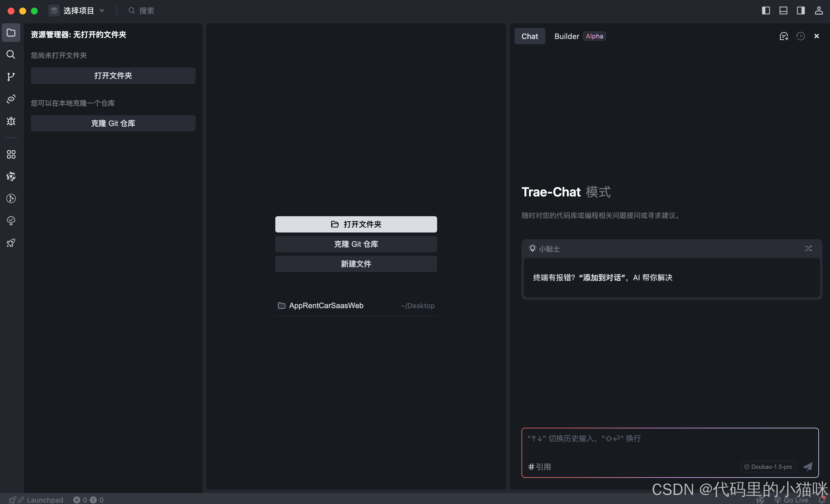Toggle the left sidebar layout icon

point(766,10)
